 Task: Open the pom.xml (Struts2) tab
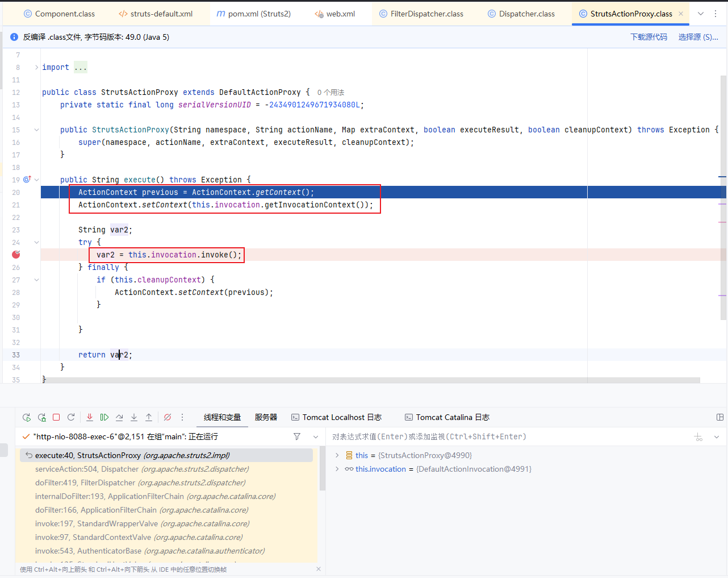[x=253, y=14]
